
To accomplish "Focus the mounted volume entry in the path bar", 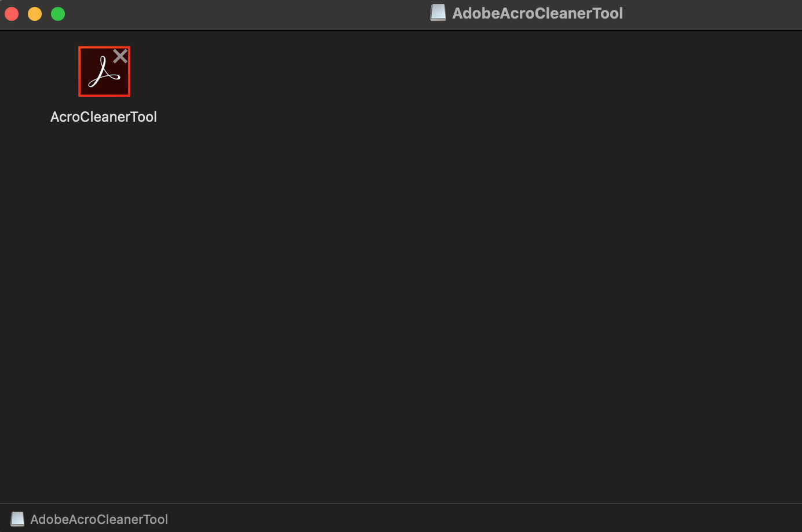I will coord(89,519).
